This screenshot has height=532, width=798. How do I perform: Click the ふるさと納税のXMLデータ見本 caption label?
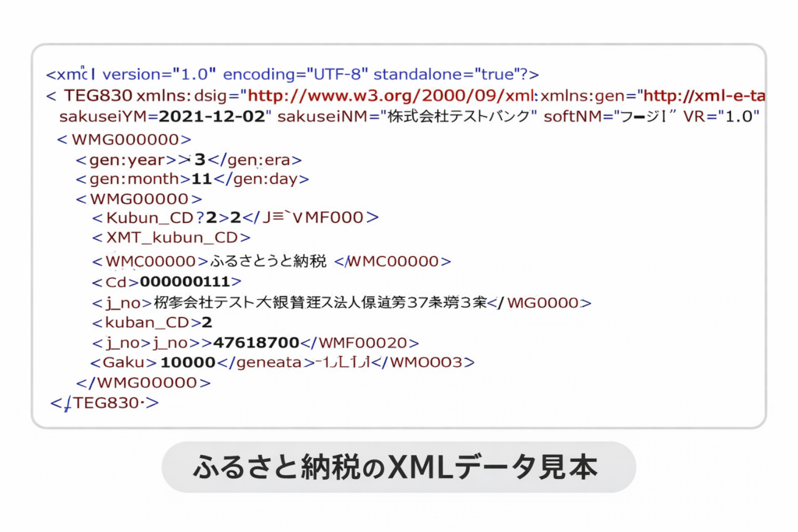(x=398, y=467)
